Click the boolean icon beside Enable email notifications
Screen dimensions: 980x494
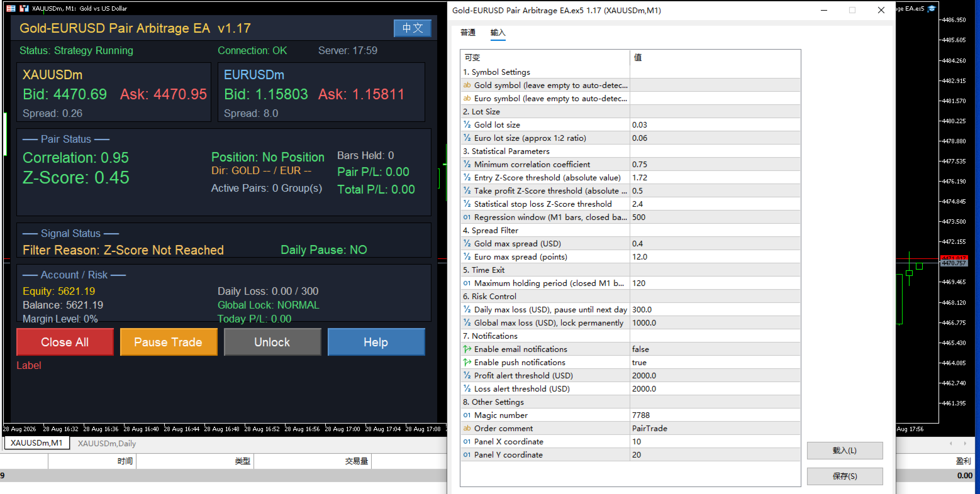467,349
